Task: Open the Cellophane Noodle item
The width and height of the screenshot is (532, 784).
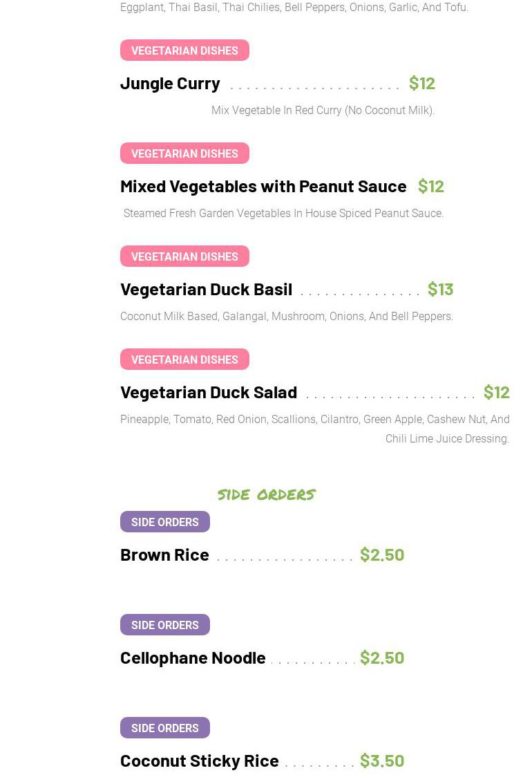Action: point(193,657)
